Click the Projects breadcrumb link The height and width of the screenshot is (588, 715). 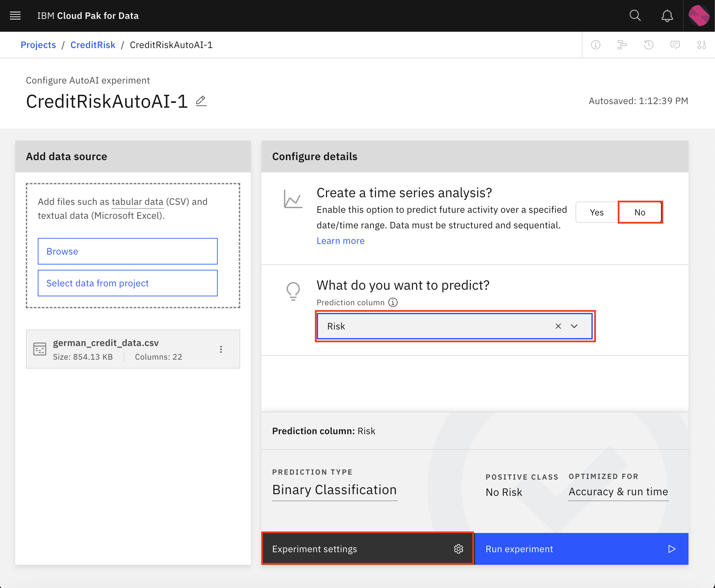coord(38,44)
